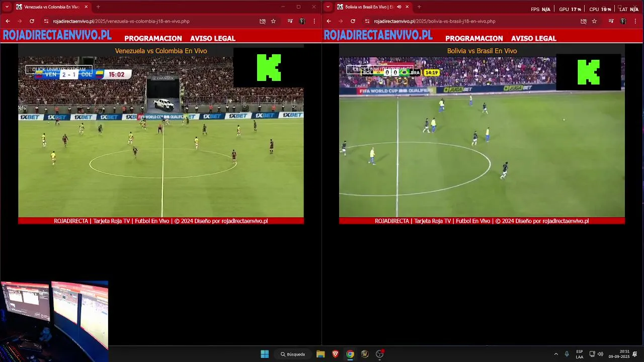
Task: Click third-party cookies blocked icon in left window
Action: coord(262,21)
